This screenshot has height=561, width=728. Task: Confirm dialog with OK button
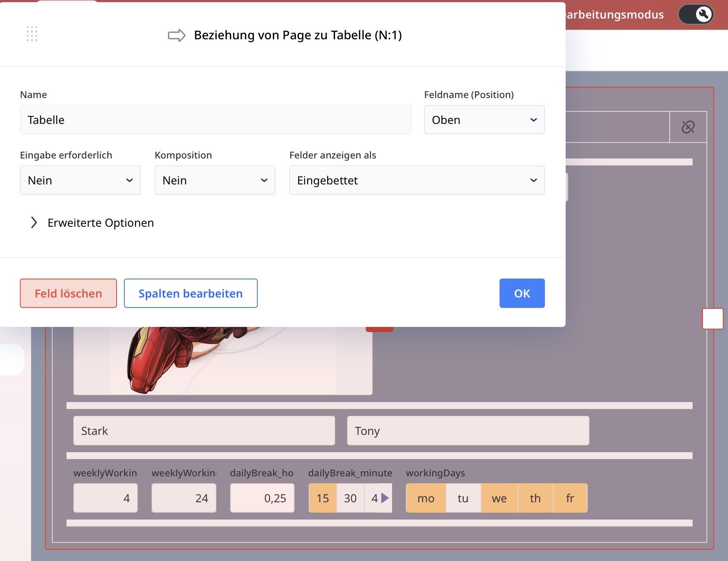[x=522, y=293]
